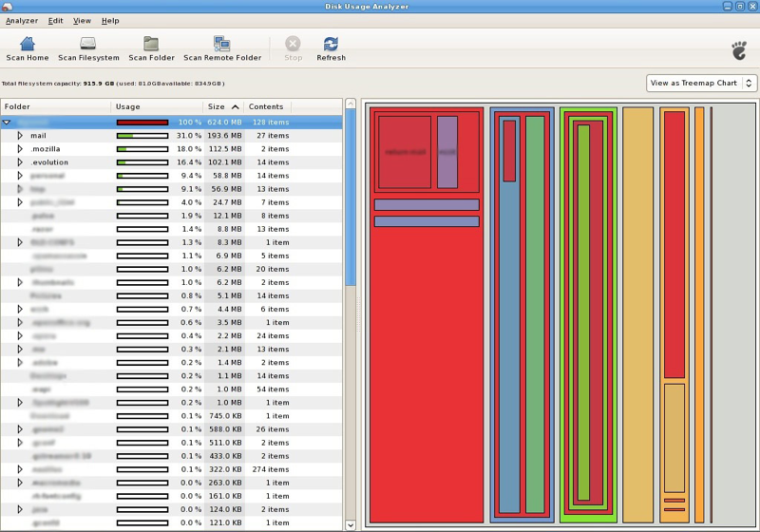Sort by the Size column header
The width and height of the screenshot is (760, 532).
(223, 106)
